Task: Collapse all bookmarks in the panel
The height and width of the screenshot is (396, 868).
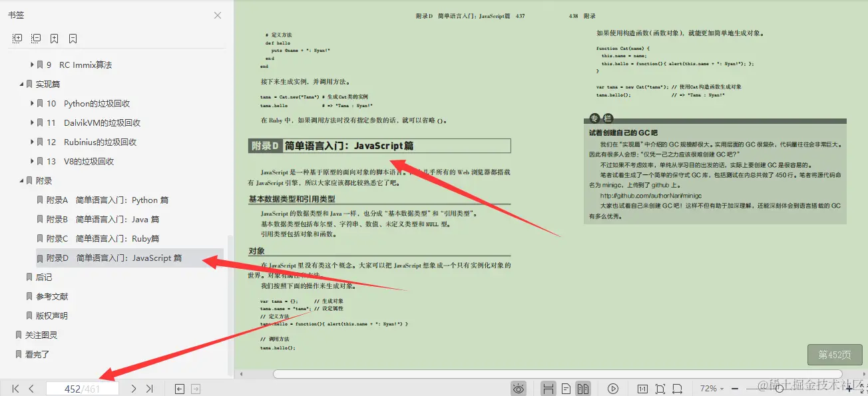Action: (x=36, y=38)
